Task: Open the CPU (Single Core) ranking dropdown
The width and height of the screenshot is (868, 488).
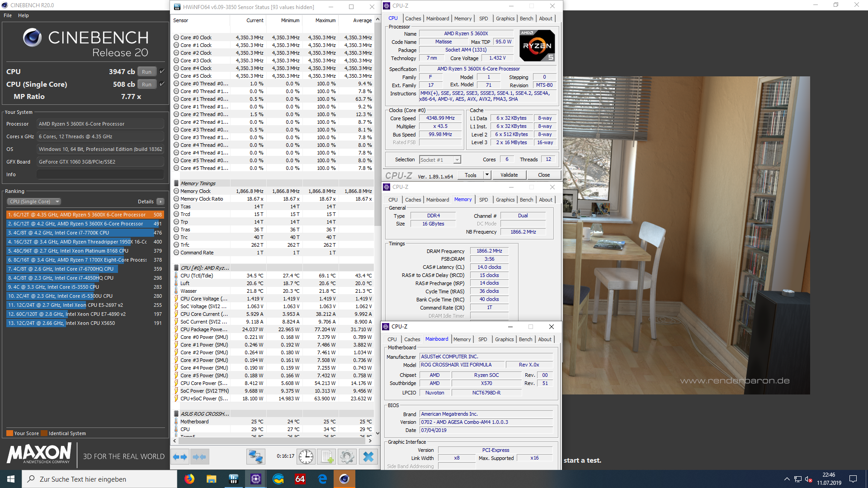Action: [x=34, y=202]
